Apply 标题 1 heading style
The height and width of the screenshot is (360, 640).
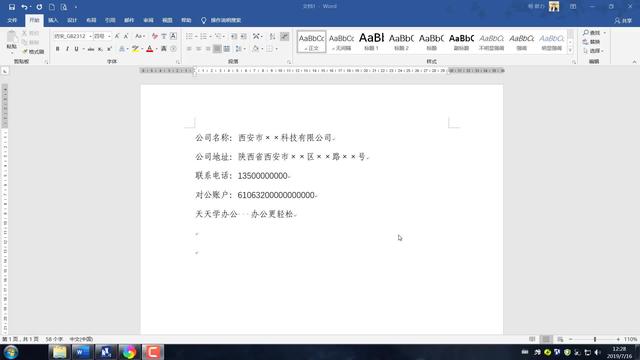coord(371,42)
